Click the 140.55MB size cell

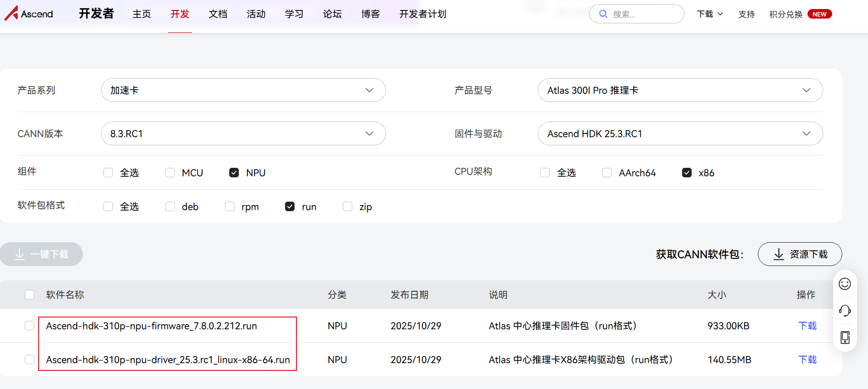729,360
